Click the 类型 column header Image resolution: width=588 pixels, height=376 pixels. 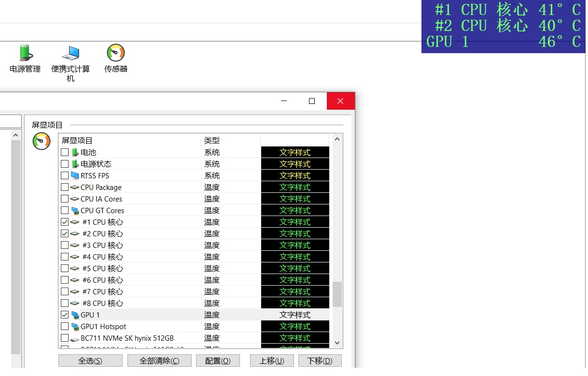[230, 141]
